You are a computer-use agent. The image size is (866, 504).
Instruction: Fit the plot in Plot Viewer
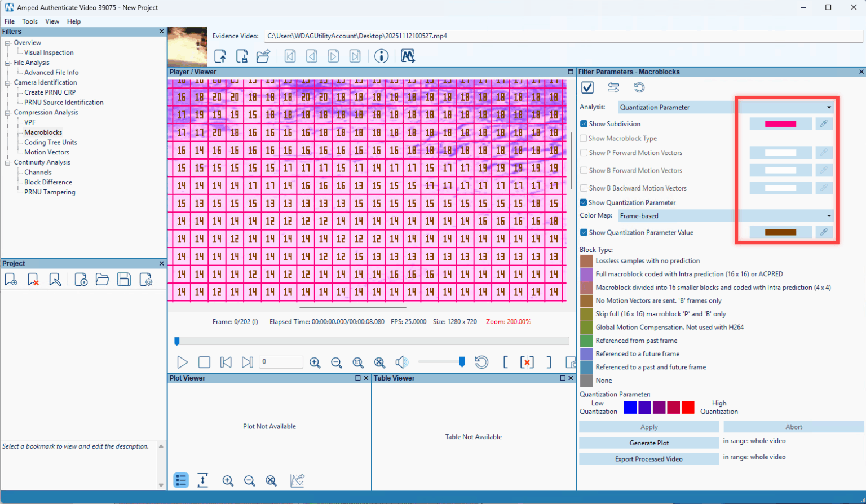271,480
